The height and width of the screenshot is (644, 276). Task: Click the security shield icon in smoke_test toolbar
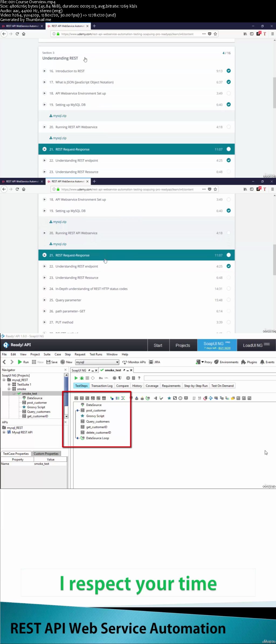[120, 378]
